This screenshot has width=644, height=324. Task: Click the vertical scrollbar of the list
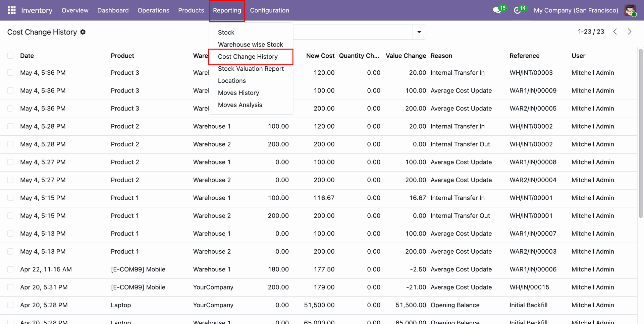tap(641, 134)
